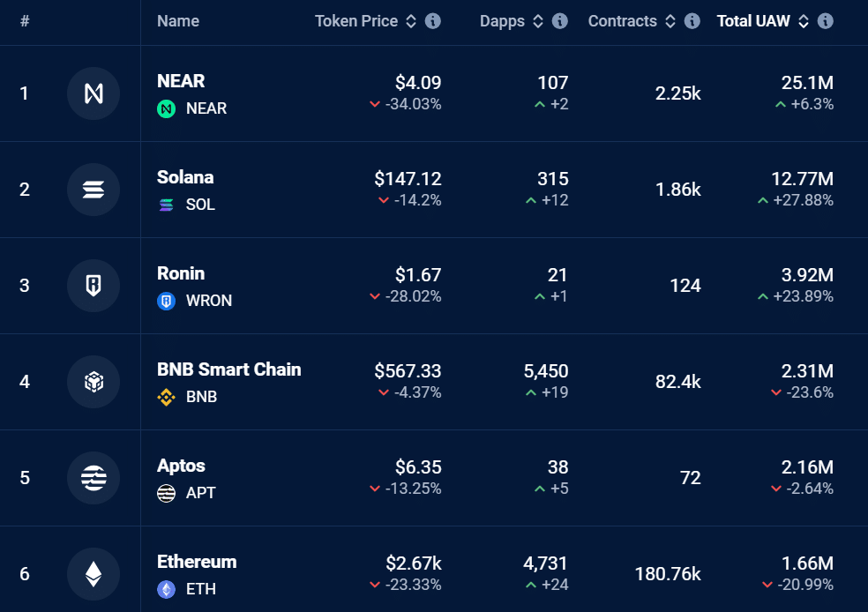This screenshot has height=612, width=868.
Task: Click the BNB Smart Chain cube icon
Action: 94,382
